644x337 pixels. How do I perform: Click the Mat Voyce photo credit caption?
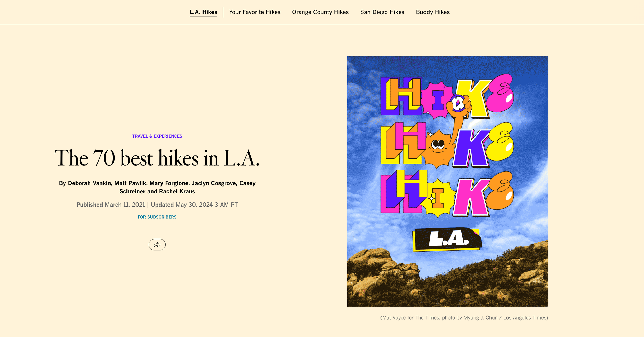(x=464, y=318)
